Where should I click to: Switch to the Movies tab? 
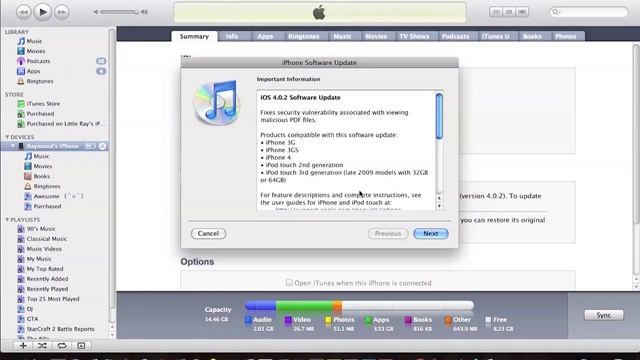click(376, 36)
